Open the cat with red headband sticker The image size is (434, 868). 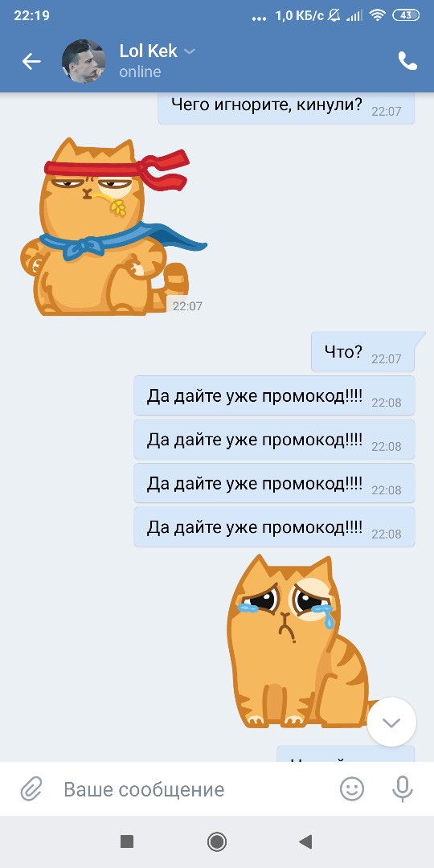click(x=113, y=227)
